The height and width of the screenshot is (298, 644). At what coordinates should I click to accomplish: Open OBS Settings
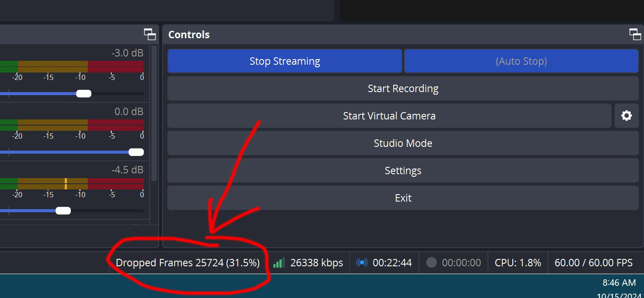tap(403, 171)
